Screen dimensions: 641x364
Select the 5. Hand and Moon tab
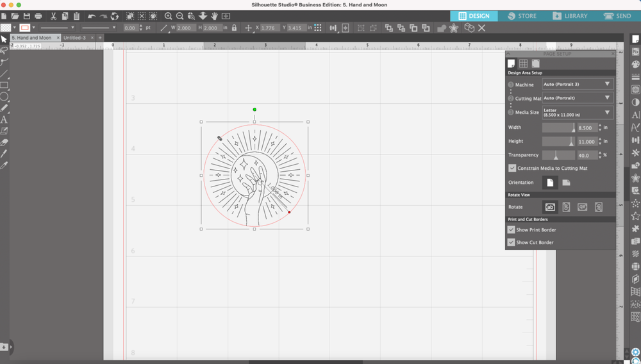[34, 38]
